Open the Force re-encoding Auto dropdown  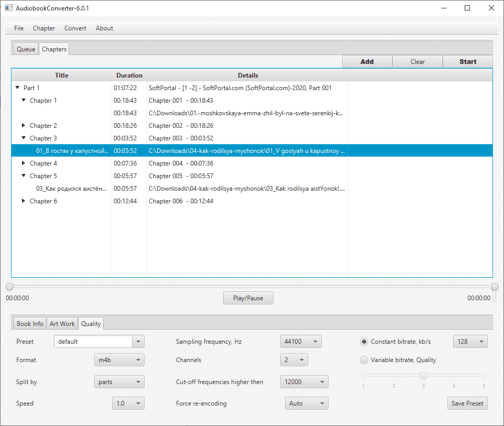click(306, 403)
